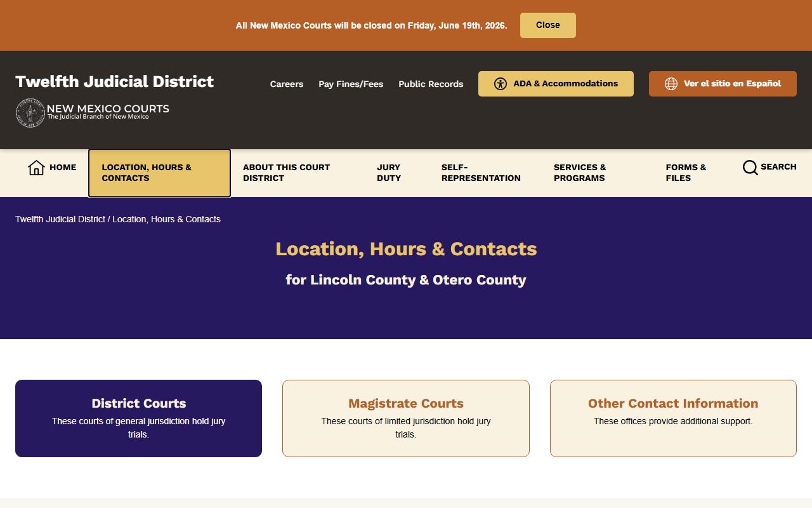Screen dimensions: 812x508
Task: Click the closure notice announcement text
Action: click(x=372, y=25)
